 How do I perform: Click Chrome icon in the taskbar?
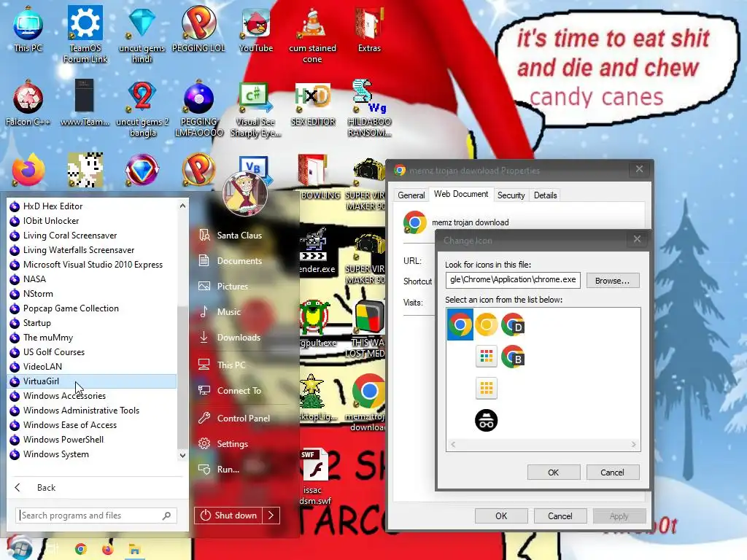click(80, 549)
